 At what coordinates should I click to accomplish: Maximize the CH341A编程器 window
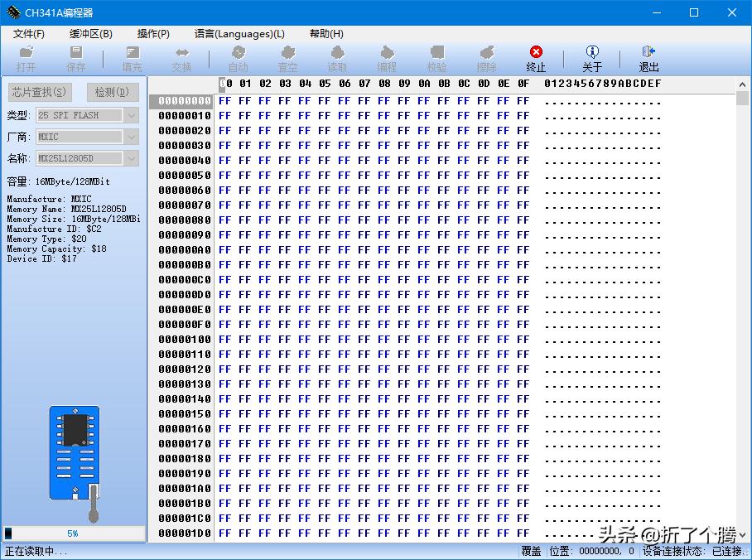click(694, 12)
